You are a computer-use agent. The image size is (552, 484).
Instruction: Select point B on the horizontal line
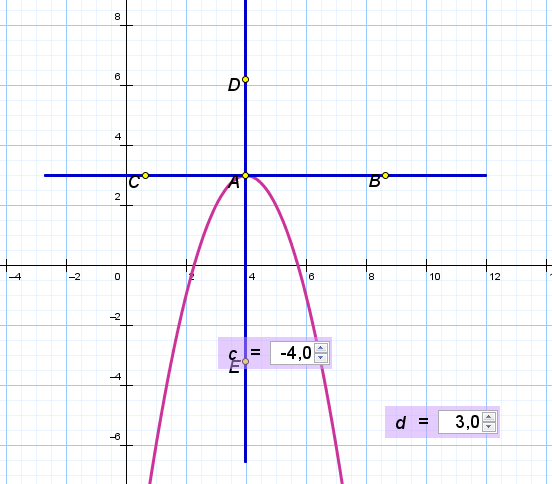pos(385,175)
